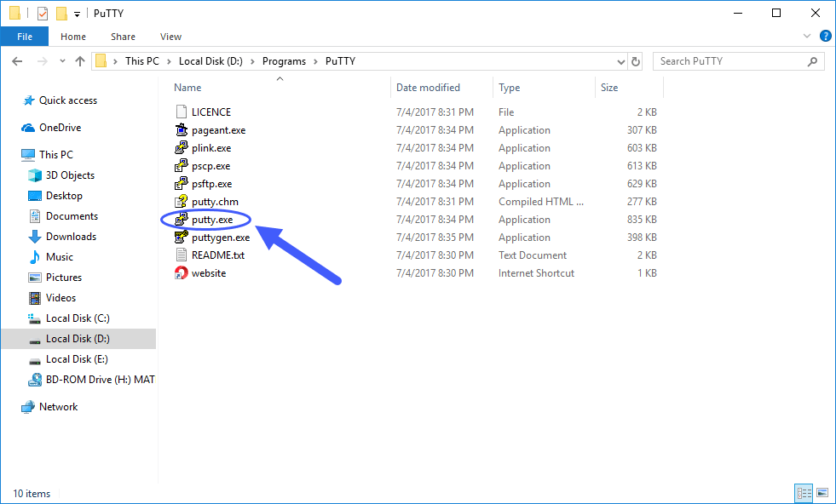Click the New folder quick access icon

click(62, 14)
